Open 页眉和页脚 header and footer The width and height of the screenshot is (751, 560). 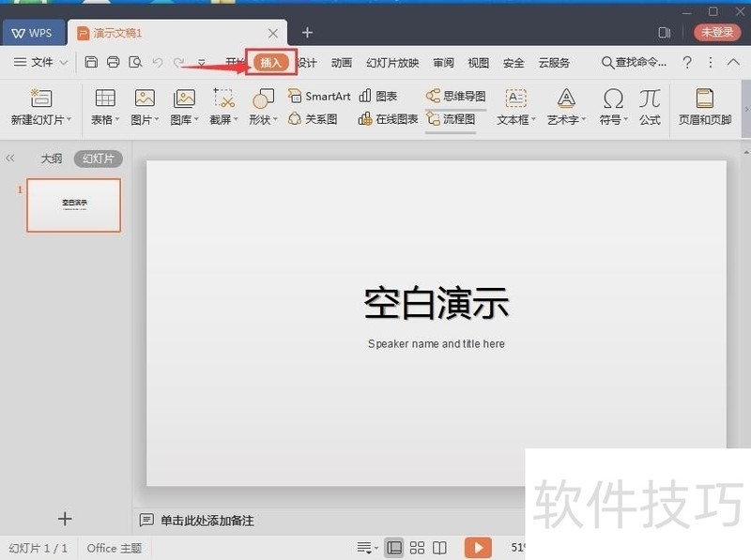pyautogui.click(x=705, y=107)
